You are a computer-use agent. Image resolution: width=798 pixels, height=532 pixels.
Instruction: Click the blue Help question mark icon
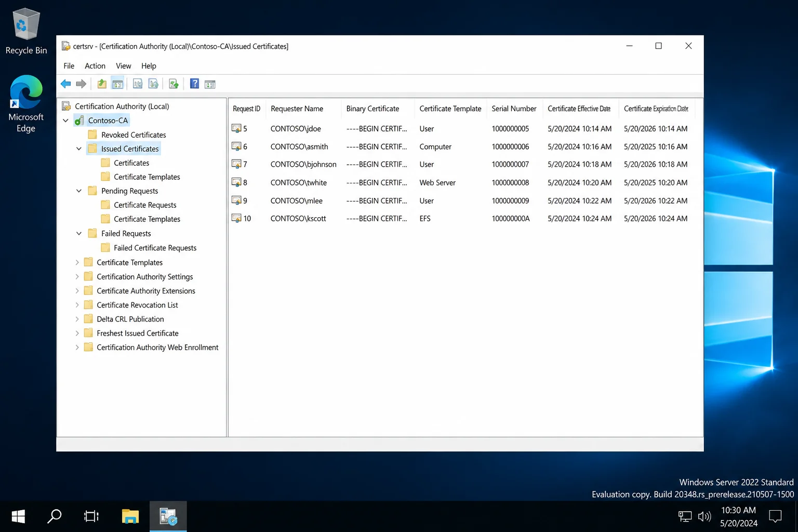pos(194,84)
